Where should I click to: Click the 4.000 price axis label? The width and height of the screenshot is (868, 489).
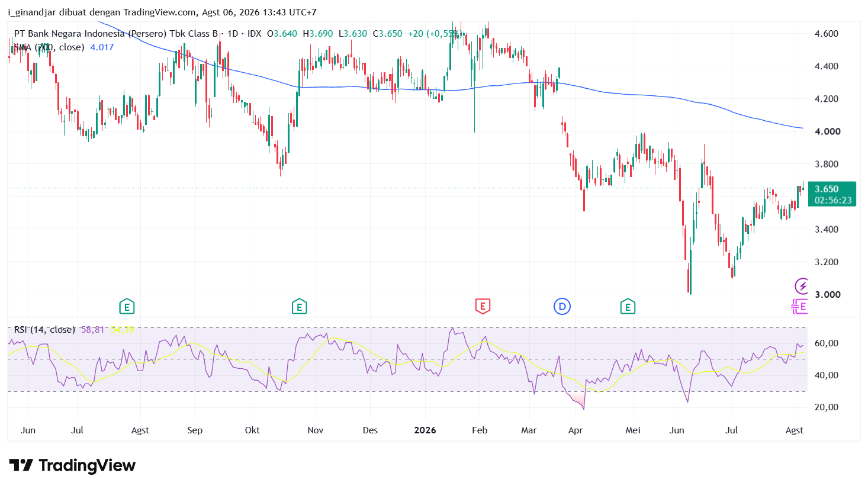pos(828,131)
